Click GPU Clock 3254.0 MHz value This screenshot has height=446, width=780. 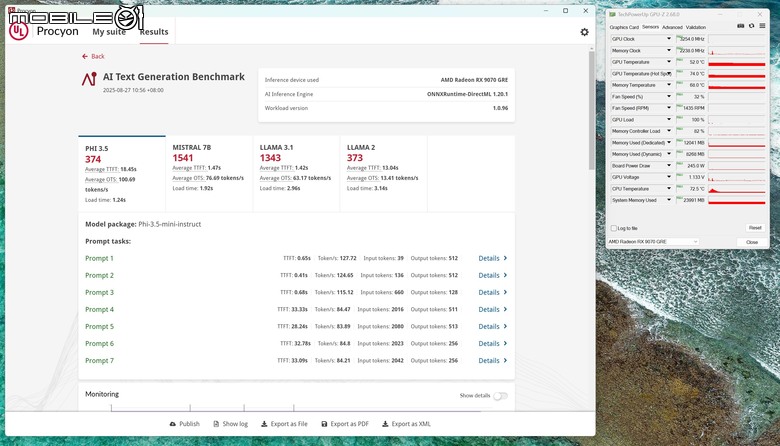(x=690, y=39)
